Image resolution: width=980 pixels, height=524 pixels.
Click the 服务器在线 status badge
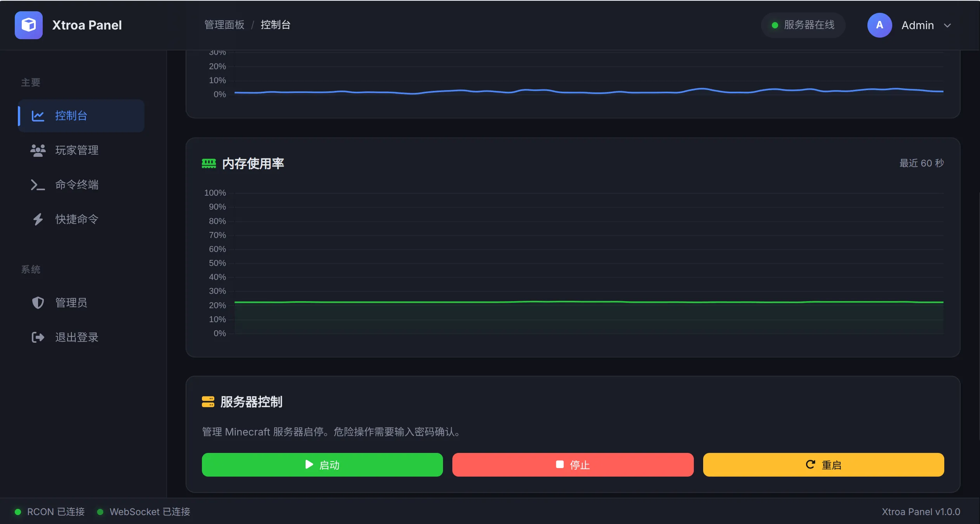803,25
